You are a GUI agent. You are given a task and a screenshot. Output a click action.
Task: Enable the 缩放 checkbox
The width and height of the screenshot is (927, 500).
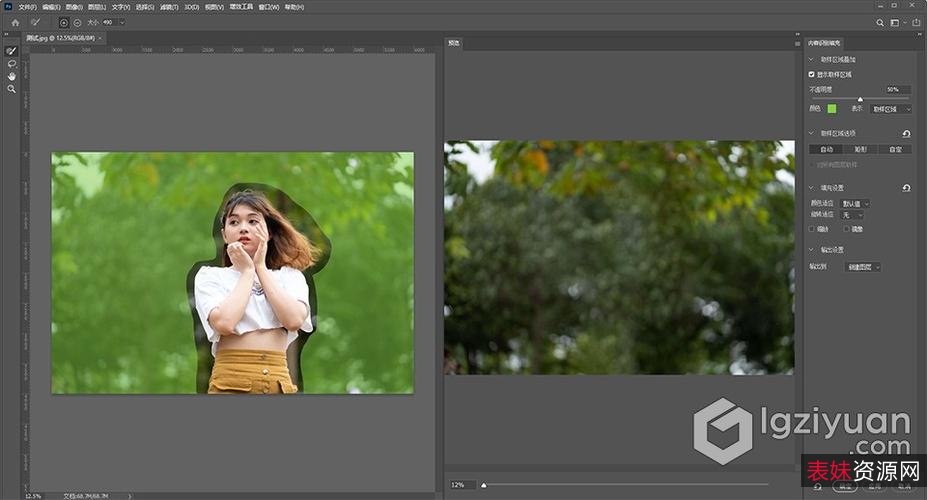812,229
